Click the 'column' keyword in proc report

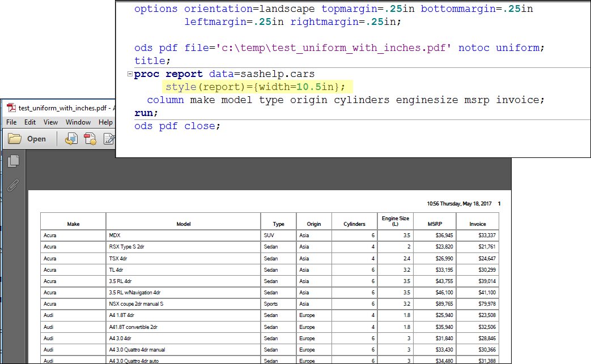point(165,100)
